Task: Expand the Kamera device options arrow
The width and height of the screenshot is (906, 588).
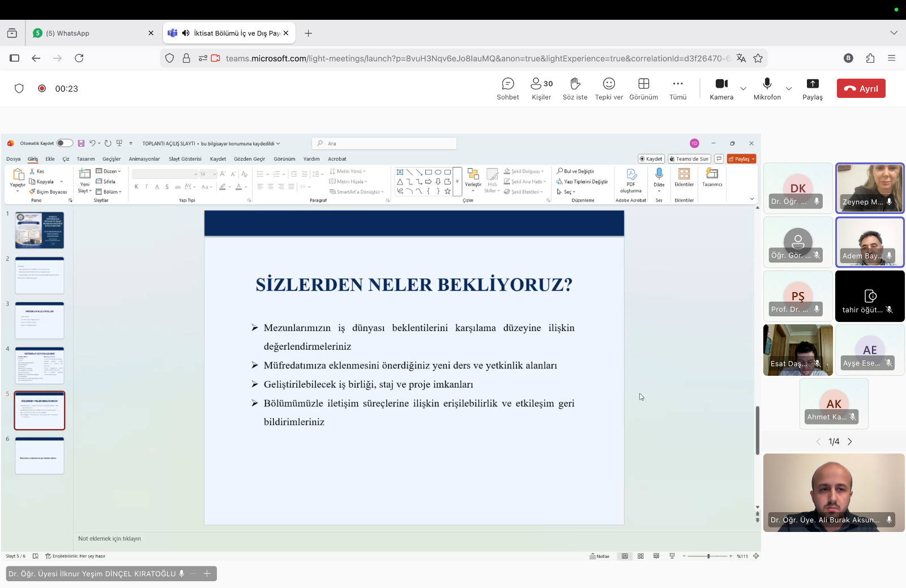Action: (x=743, y=89)
